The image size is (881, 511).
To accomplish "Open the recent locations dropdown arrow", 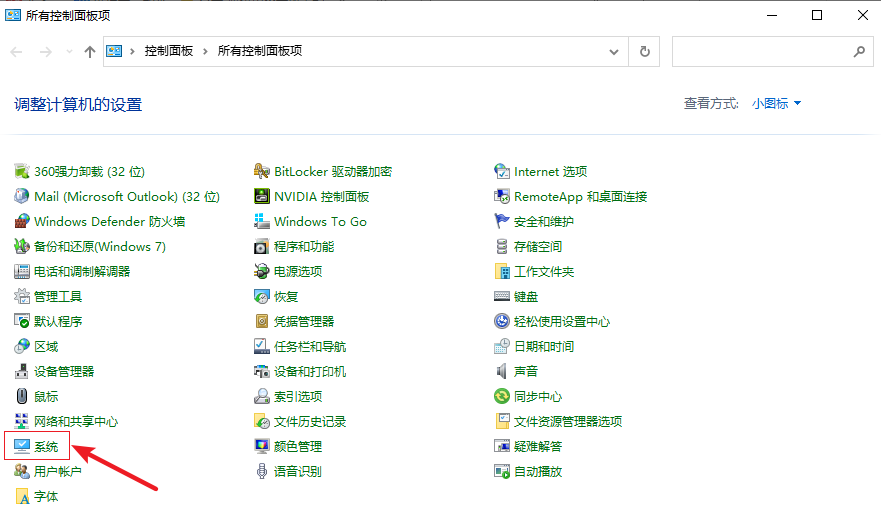I will pos(69,51).
